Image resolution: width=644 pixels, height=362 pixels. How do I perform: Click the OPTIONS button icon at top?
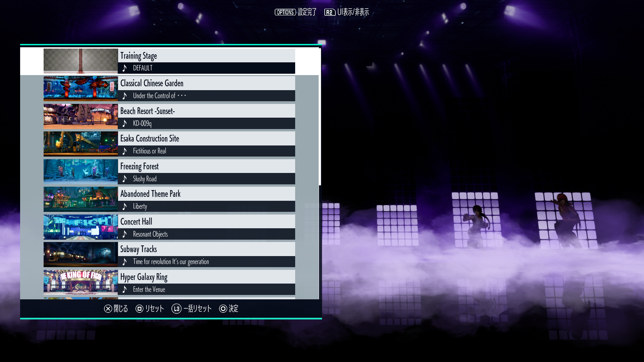285,12
